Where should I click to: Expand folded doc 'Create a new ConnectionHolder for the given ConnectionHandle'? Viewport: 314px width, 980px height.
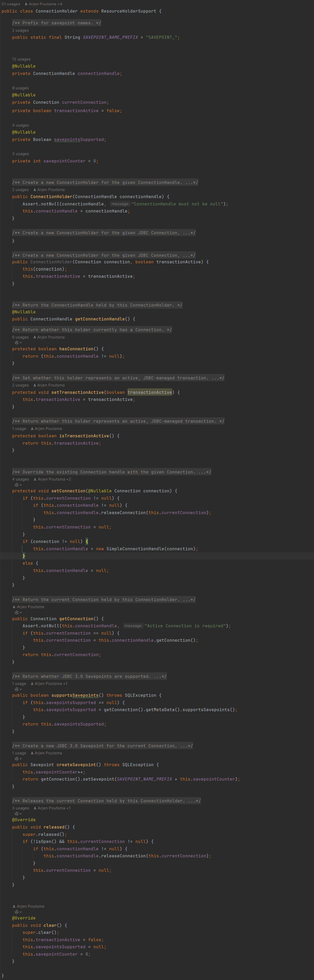point(105,183)
